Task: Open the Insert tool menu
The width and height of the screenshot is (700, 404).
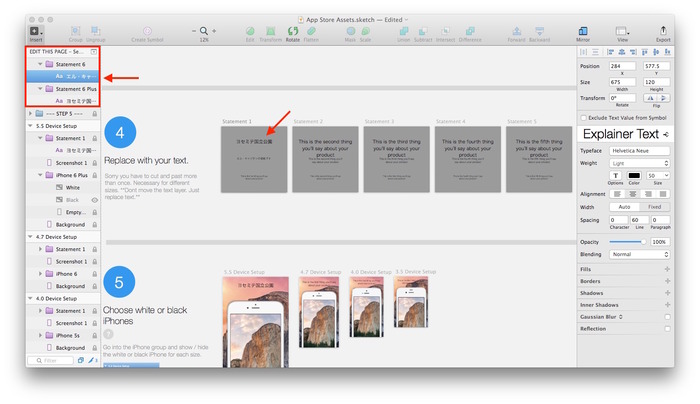Action: pos(36,31)
